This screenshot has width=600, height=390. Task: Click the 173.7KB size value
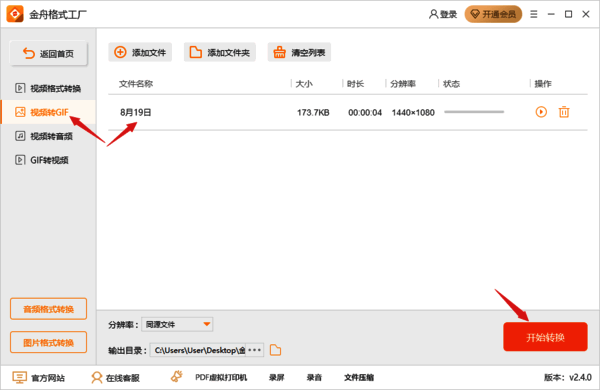tap(313, 113)
